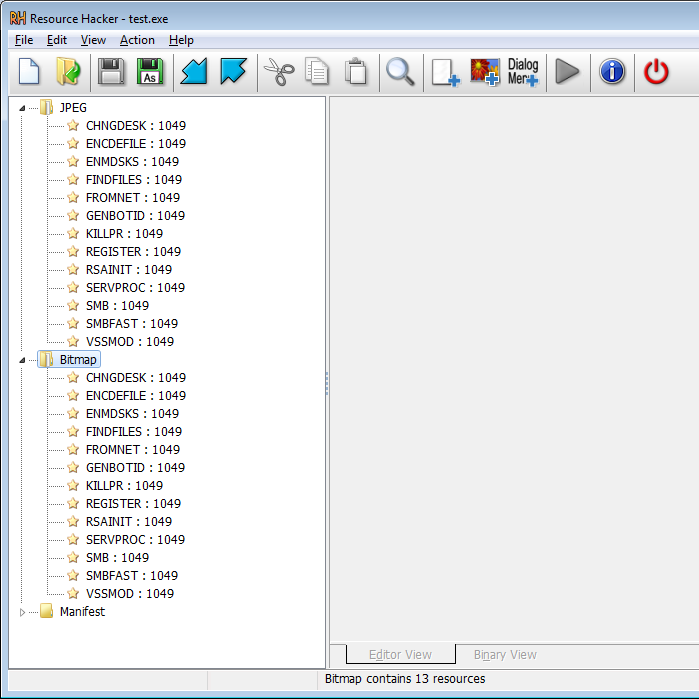Click the Compile Script play icon
The image size is (699, 699).
[x=567, y=72]
